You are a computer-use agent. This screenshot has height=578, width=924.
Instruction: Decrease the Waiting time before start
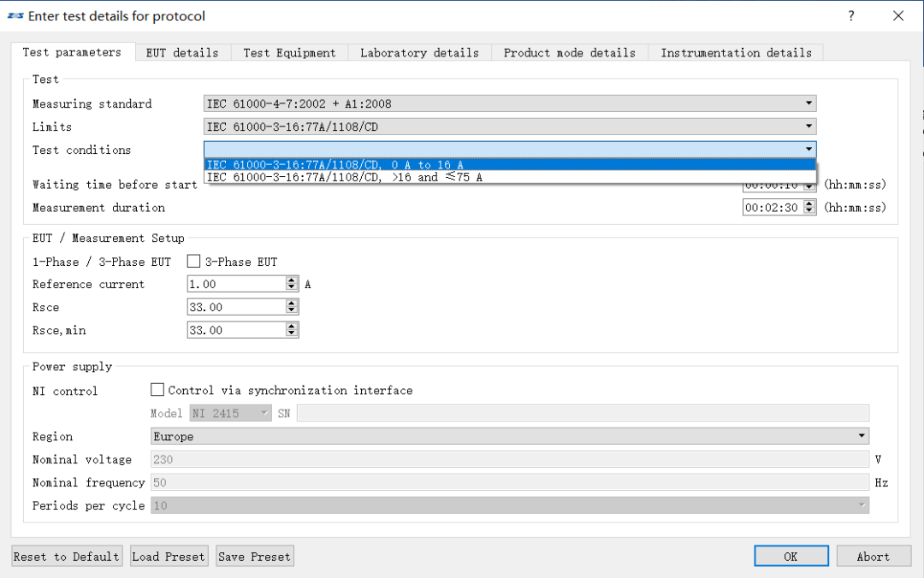pos(809,187)
